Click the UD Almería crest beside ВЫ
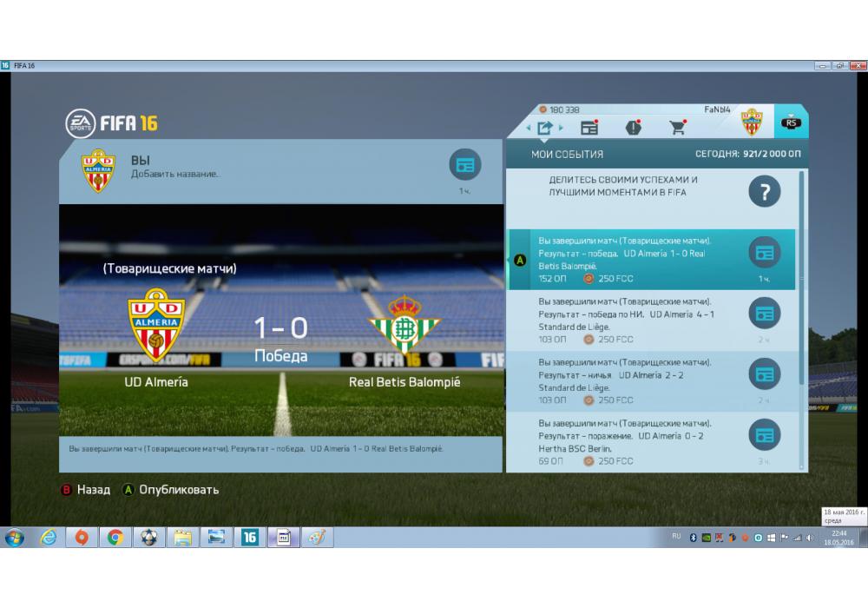The width and height of the screenshot is (868, 608). click(x=98, y=170)
